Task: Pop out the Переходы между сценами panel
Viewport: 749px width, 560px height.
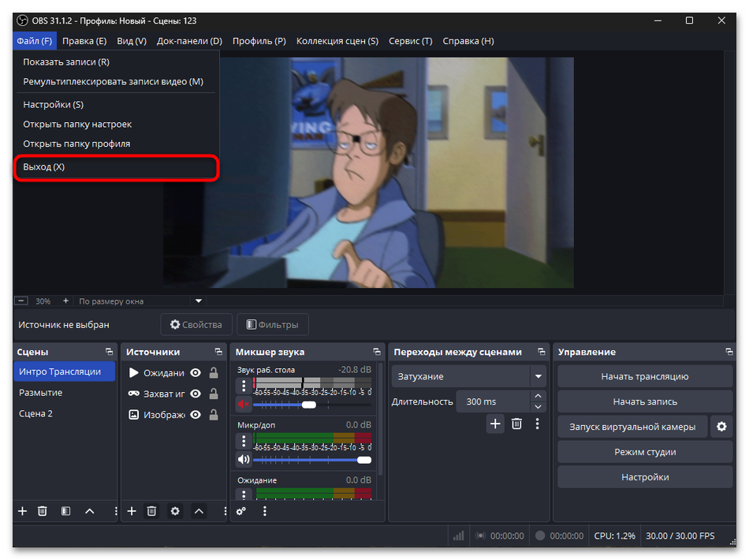Action: coord(541,352)
